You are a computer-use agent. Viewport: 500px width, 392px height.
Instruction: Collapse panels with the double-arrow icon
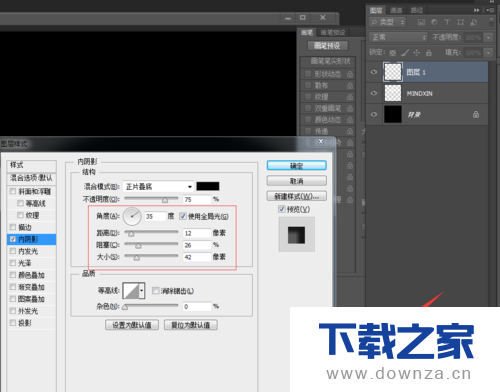tap(477, 10)
